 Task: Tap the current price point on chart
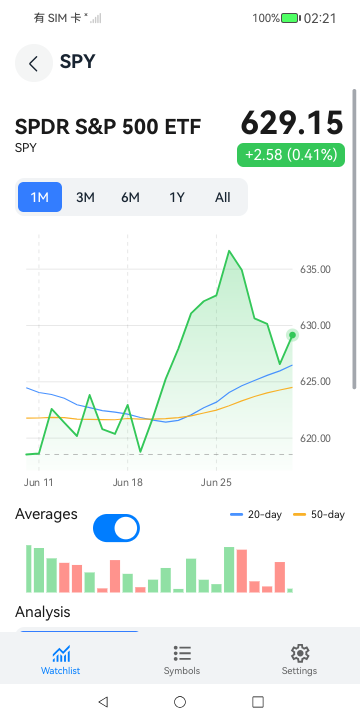pyautogui.click(x=292, y=335)
